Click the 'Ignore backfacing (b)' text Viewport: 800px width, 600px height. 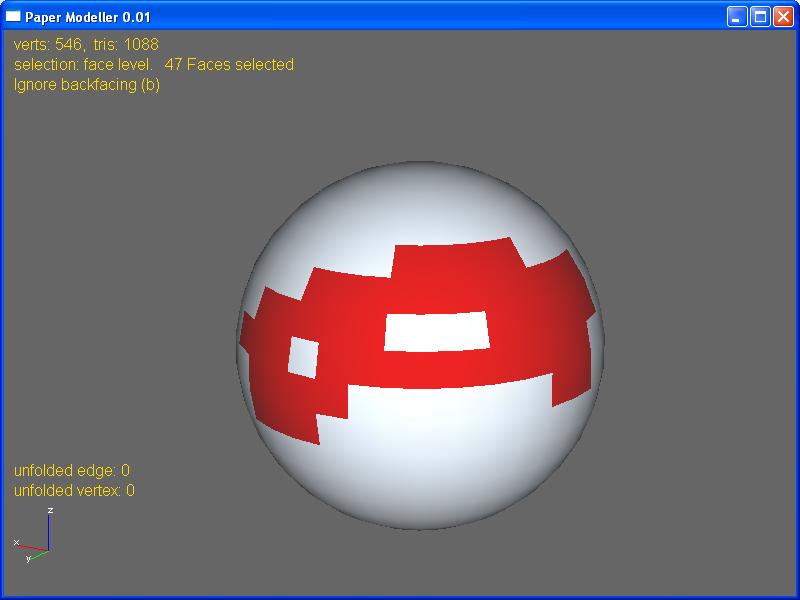point(87,85)
